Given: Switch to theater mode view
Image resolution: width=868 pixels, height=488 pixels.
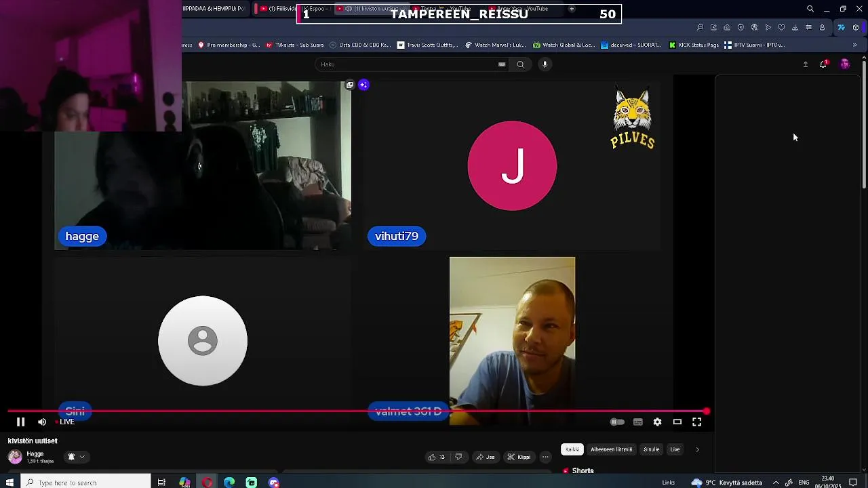Looking at the screenshot, I should pos(677,422).
